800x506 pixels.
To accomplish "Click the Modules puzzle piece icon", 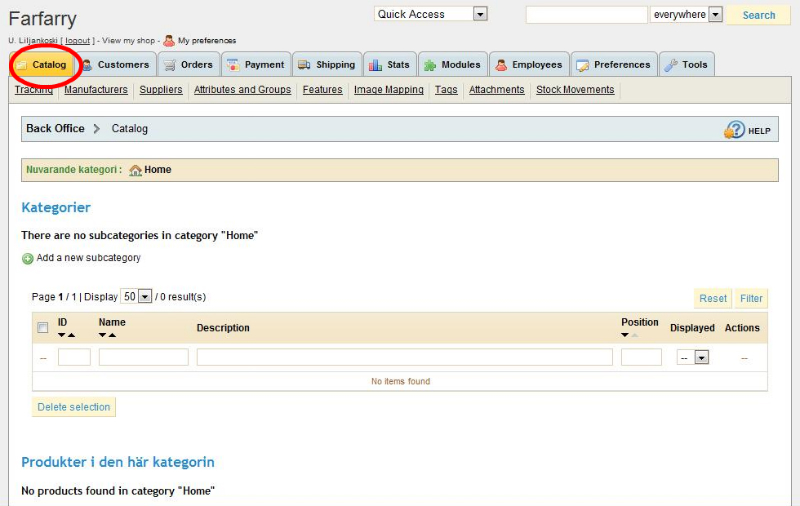I will (x=430, y=65).
